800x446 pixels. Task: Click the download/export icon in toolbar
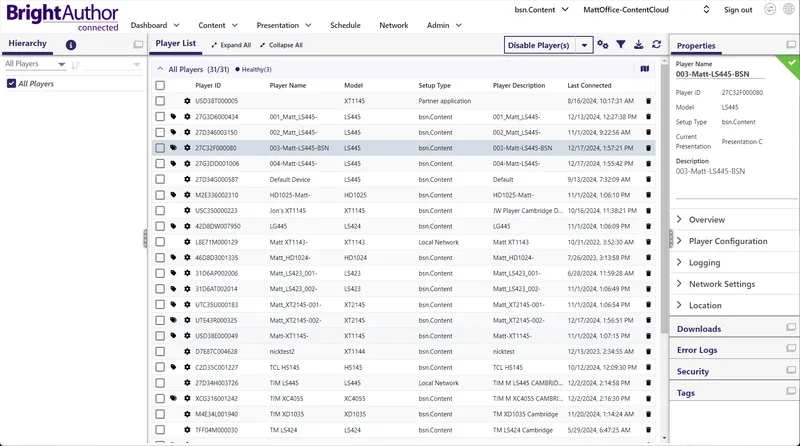pyautogui.click(x=638, y=45)
